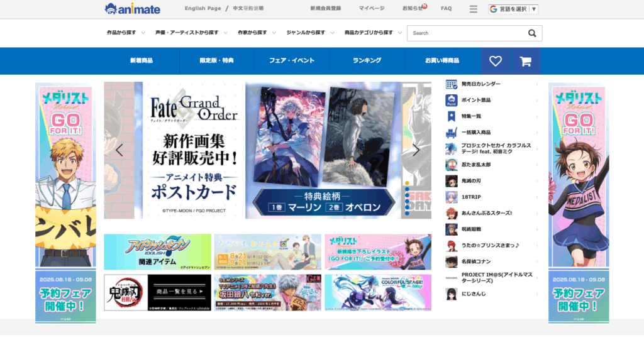The image size is (644, 340).
Task: Click the うたの☆プリンスさまっ♪ icon
Action: tap(452, 246)
